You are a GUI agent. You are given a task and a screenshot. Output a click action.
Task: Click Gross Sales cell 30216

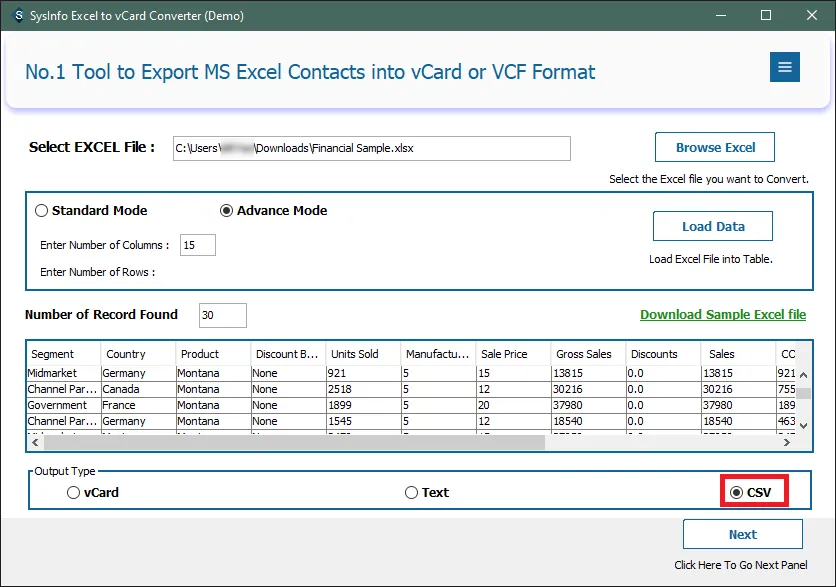588,389
